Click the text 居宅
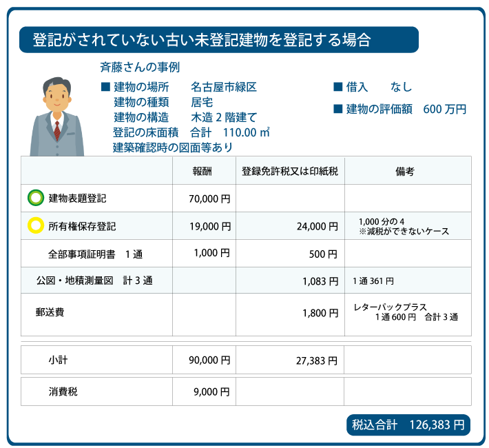The image size is (489, 448). 202,102
